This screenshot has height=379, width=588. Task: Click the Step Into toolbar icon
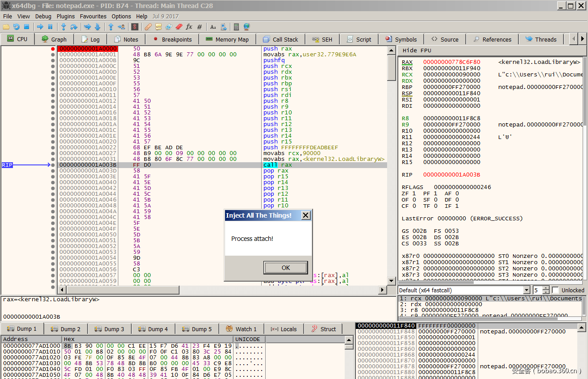(x=64, y=27)
